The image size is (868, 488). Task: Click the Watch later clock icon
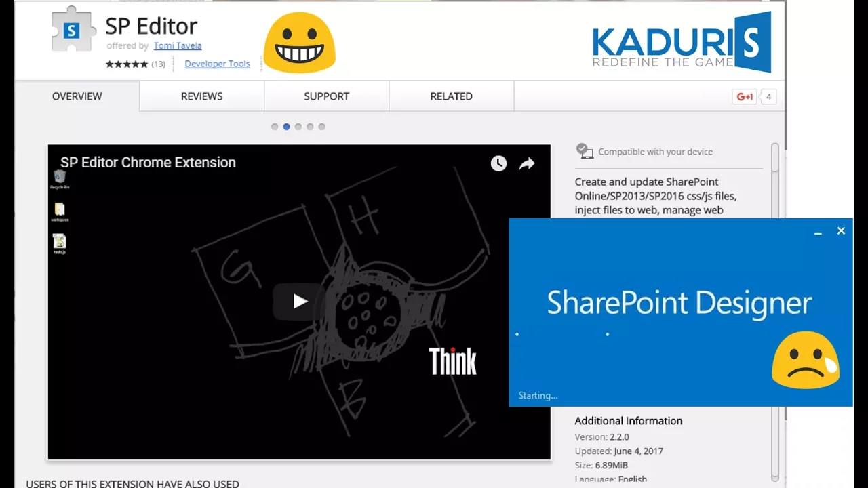pyautogui.click(x=498, y=163)
